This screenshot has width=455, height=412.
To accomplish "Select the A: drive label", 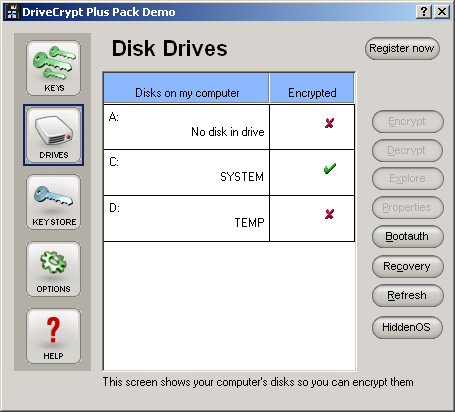I will click(x=114, y=117).
